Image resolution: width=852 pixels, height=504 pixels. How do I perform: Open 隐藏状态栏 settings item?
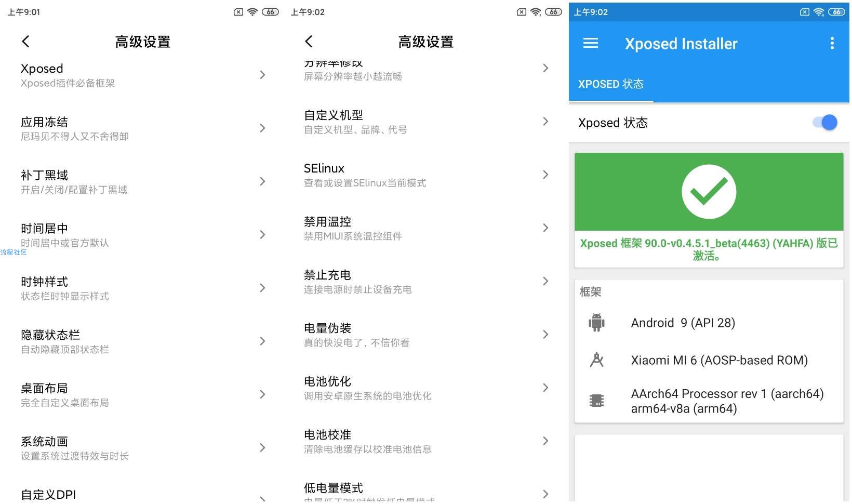(x=141, y=341)
